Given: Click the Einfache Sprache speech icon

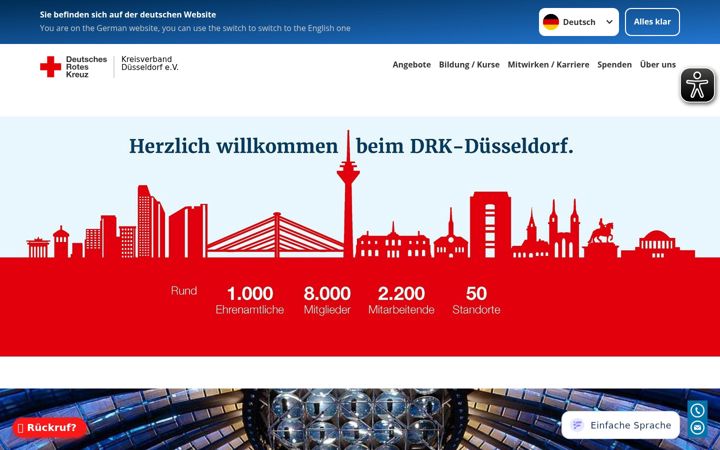Looking at the screenshot, I should 577,425.
